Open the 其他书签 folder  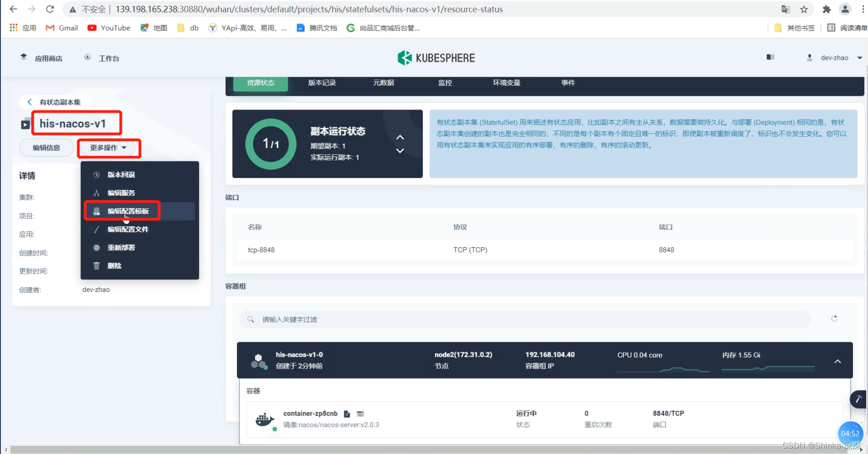tap(794, 28)
